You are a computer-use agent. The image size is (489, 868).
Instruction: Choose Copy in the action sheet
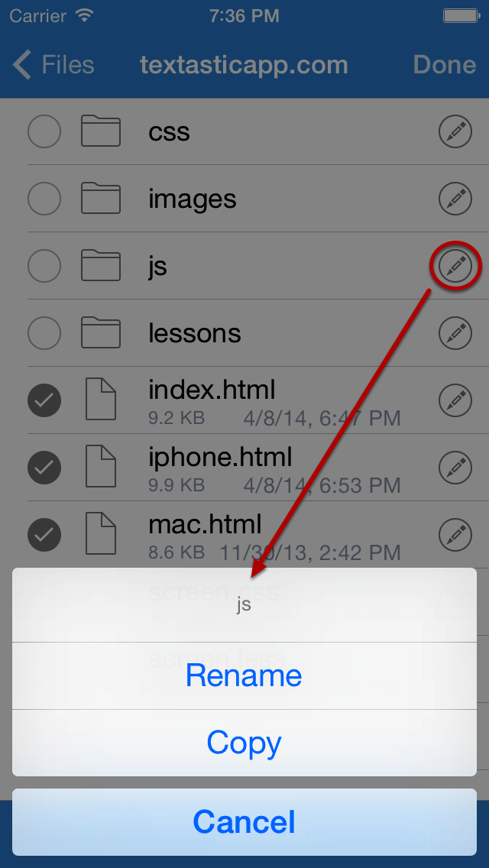244,743
